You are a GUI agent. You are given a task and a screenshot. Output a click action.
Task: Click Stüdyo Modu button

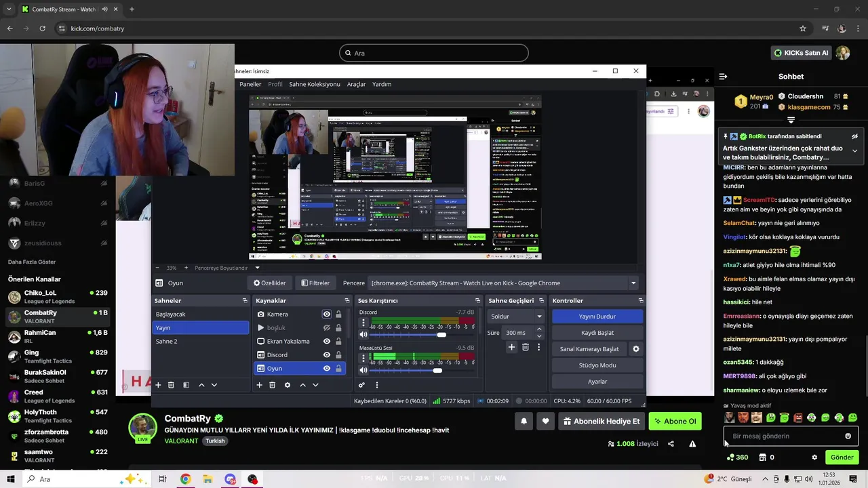pos(597,365)
